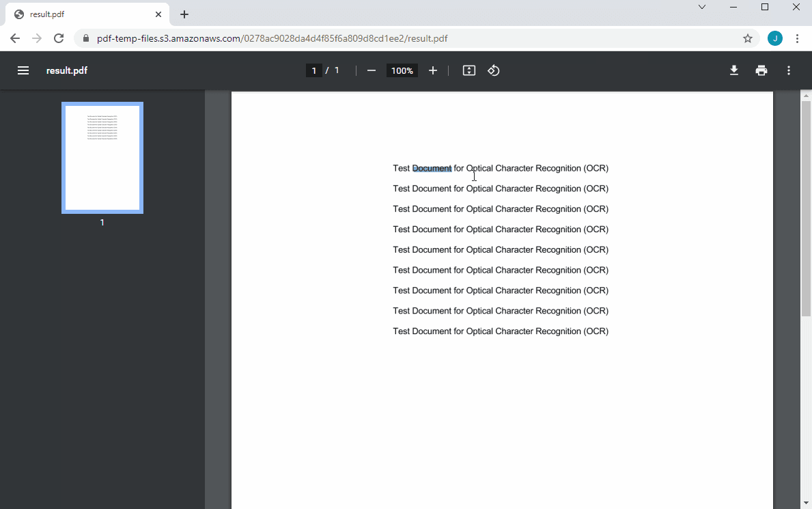Screen dimensions: 812x509
Task: Click the address bar URL
Action: pyautogui.click(x=273, y=38)
